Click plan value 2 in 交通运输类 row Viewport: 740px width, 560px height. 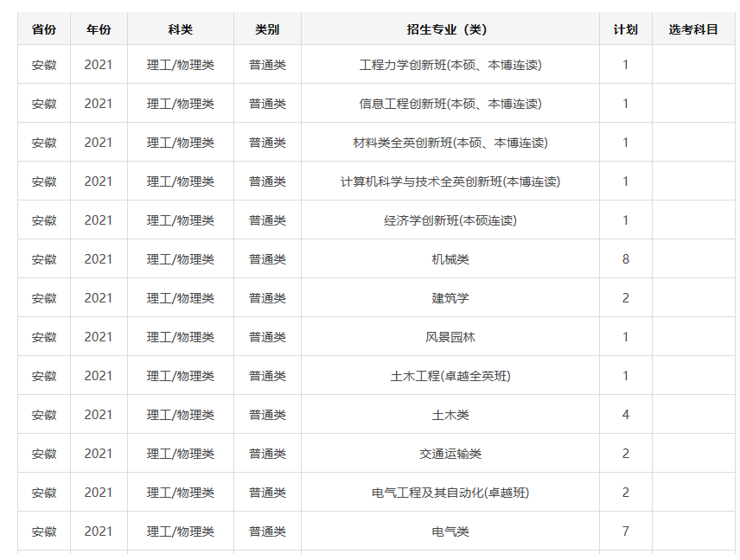tap(625, 454)
